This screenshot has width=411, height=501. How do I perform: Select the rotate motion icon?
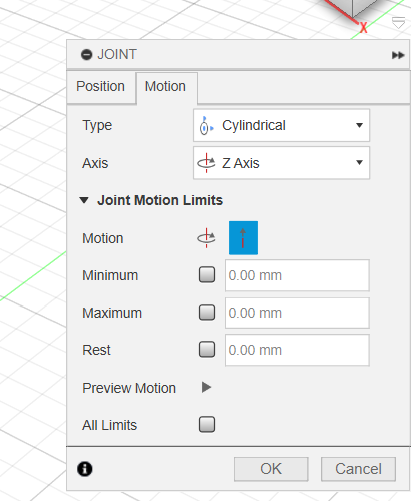(206, 238)
